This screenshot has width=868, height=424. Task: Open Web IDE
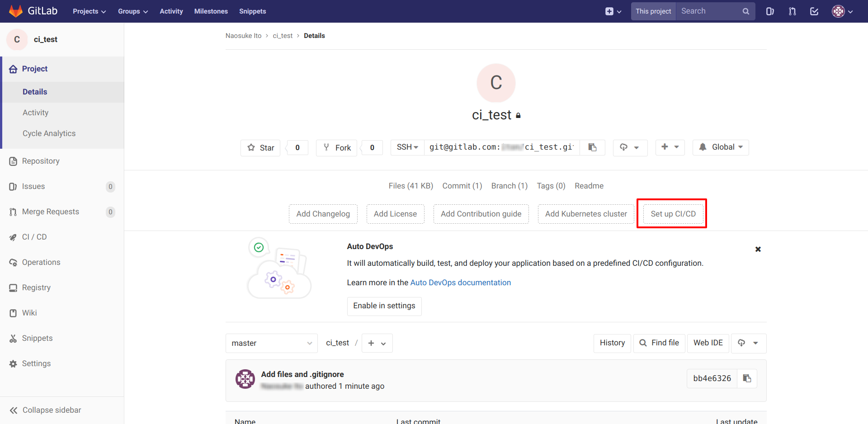tap(708, 343)
